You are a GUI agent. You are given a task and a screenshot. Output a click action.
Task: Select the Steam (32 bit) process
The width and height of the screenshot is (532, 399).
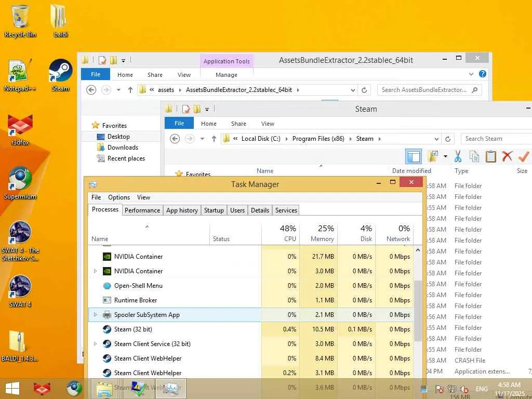(x=251, y=329)
